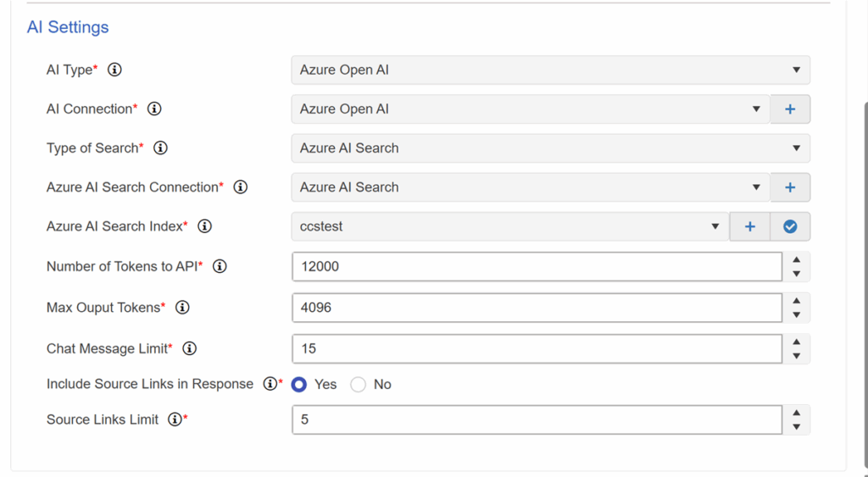The image size is (868, 477).
Task: Add new AI Connection with plus button
Action: tap(790, 109)
